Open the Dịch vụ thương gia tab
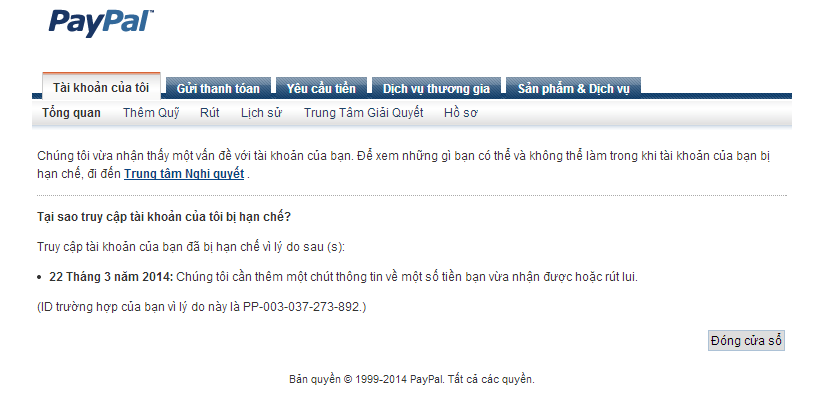Screen dimensions: 829x413 pyautogui.click(x=436, y=88)
